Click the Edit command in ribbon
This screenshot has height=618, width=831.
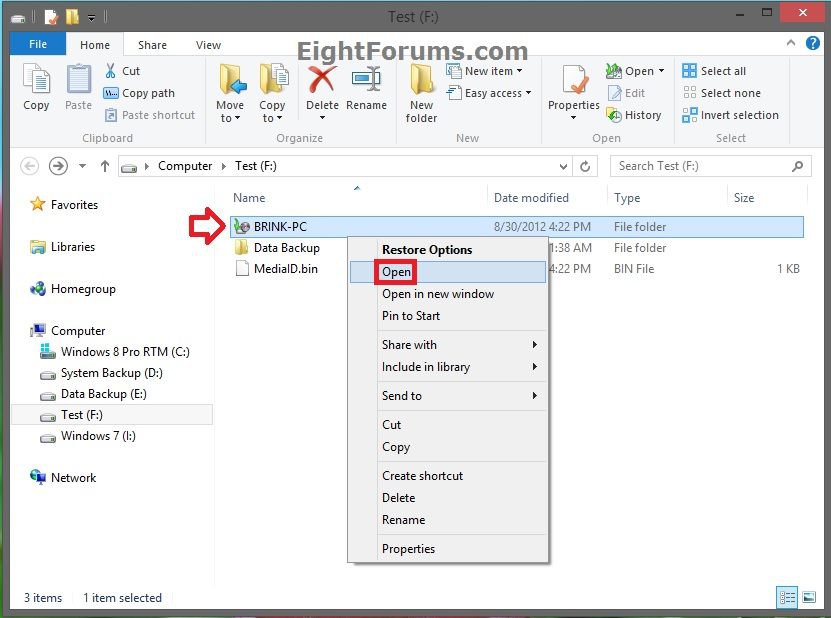pyautogui.click(x=626, y=93)
